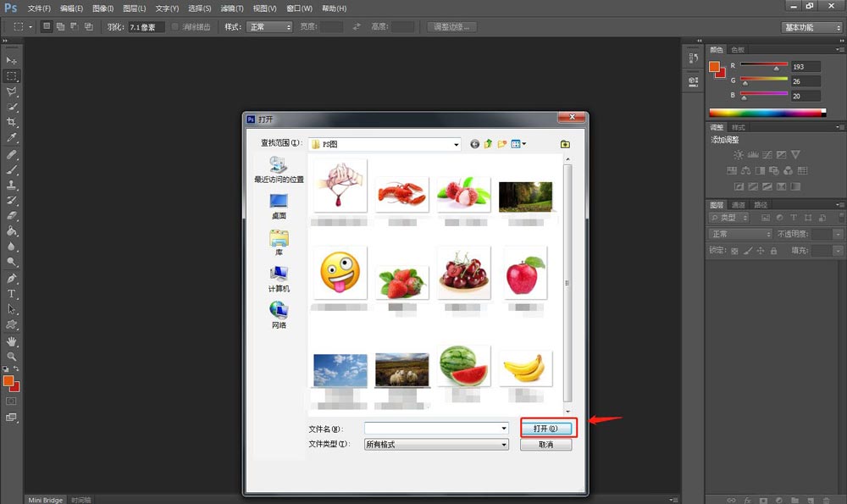Select the Zoom tool in toolbox
Screen dimensions: 847x504
(x=11, y=357)
